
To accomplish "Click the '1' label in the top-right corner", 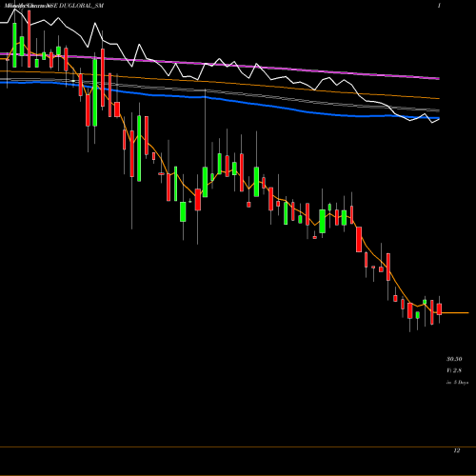I will click(439, 6).
